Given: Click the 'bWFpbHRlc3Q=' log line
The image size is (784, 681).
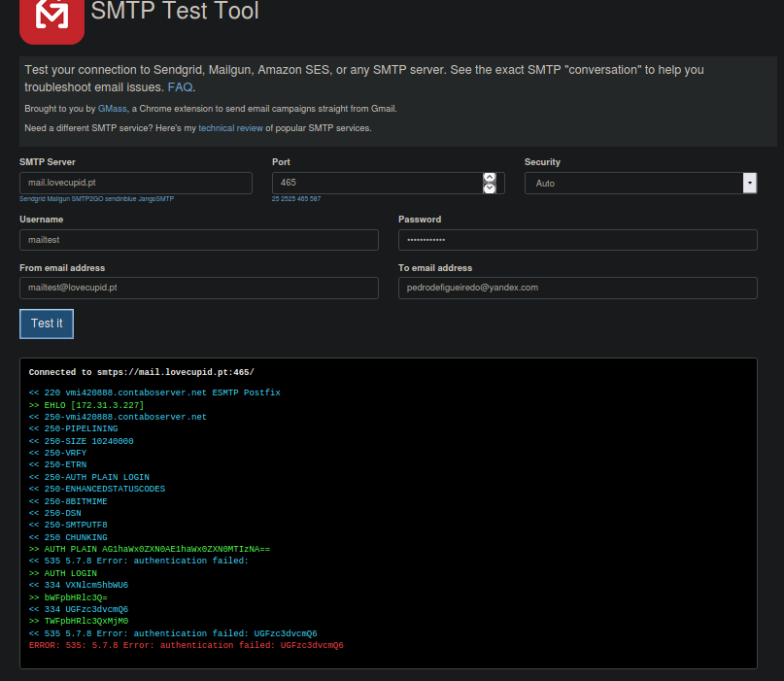Looking at the screenshot, I should [x=68, y=597].
